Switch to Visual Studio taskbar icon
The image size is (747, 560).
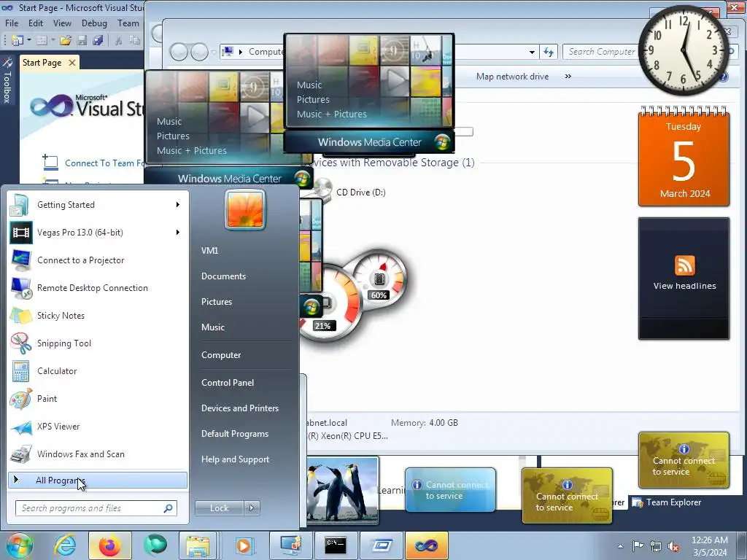(426, 545)
